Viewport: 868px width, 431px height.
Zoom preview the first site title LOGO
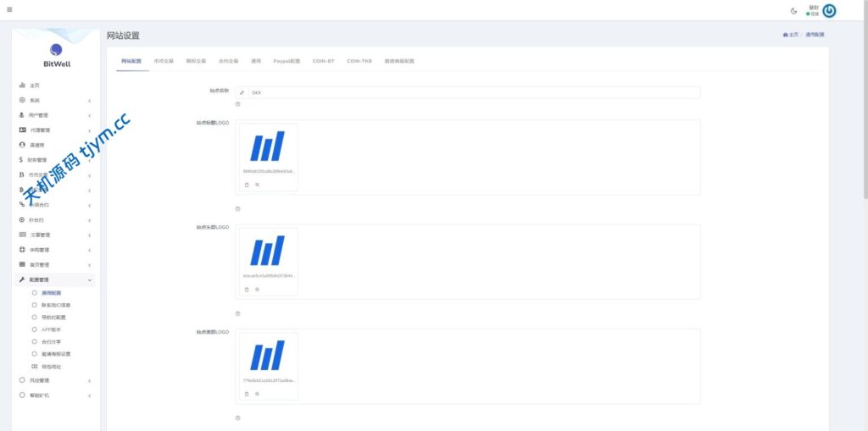(257, 184)
